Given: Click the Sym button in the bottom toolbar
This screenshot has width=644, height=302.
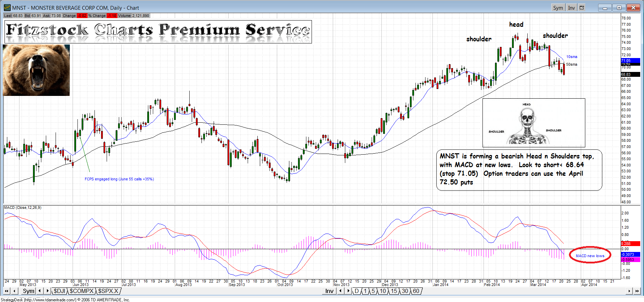Looking at the screenshot, I should [x=28, y=291].
